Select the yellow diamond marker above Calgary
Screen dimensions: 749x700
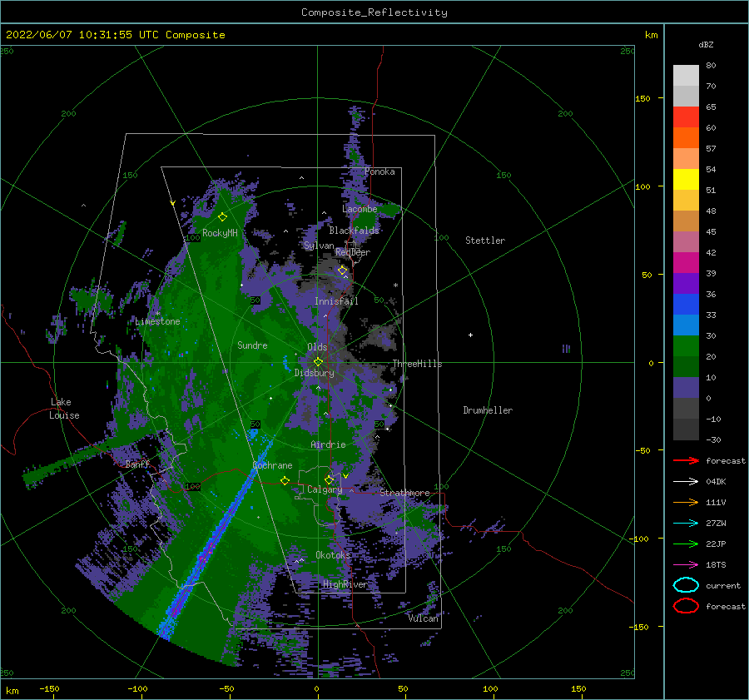point(329,479)
